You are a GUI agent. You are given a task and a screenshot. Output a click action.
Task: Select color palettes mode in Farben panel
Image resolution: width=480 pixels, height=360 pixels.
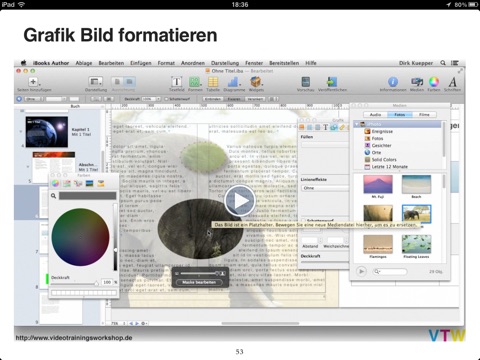coord(78,183)
